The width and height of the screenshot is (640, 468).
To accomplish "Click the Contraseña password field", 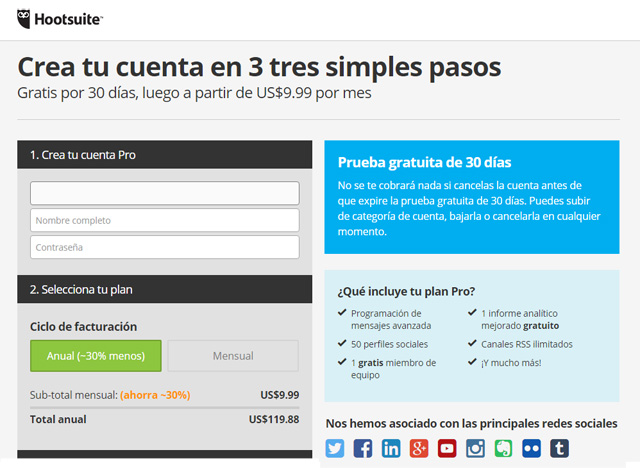I will (x=164, y=247).
